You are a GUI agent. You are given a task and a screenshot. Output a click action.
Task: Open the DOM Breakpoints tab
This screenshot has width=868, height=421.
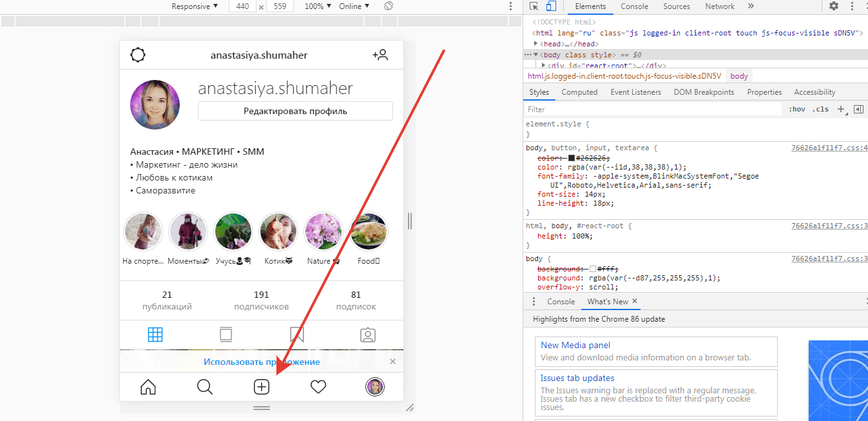click(704, 92)
